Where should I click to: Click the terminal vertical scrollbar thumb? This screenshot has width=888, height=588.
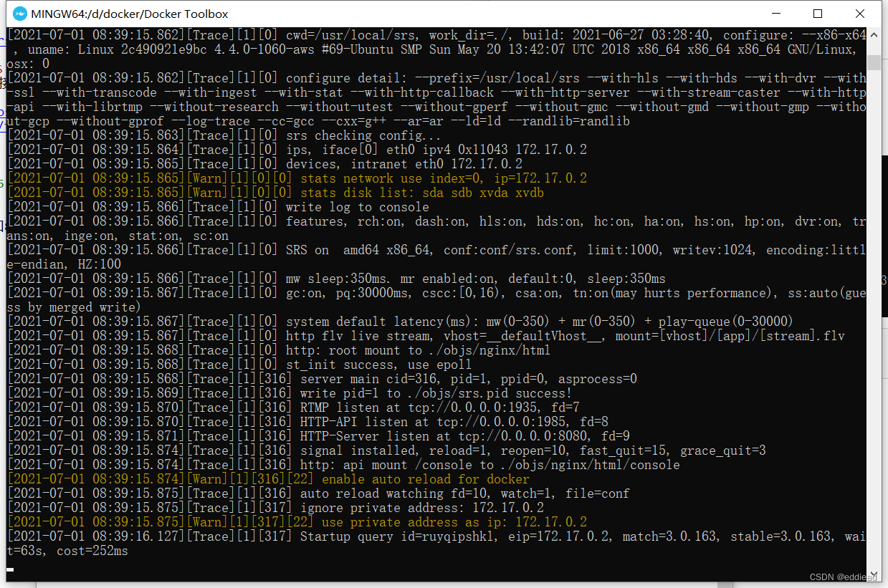pos(874,63)
